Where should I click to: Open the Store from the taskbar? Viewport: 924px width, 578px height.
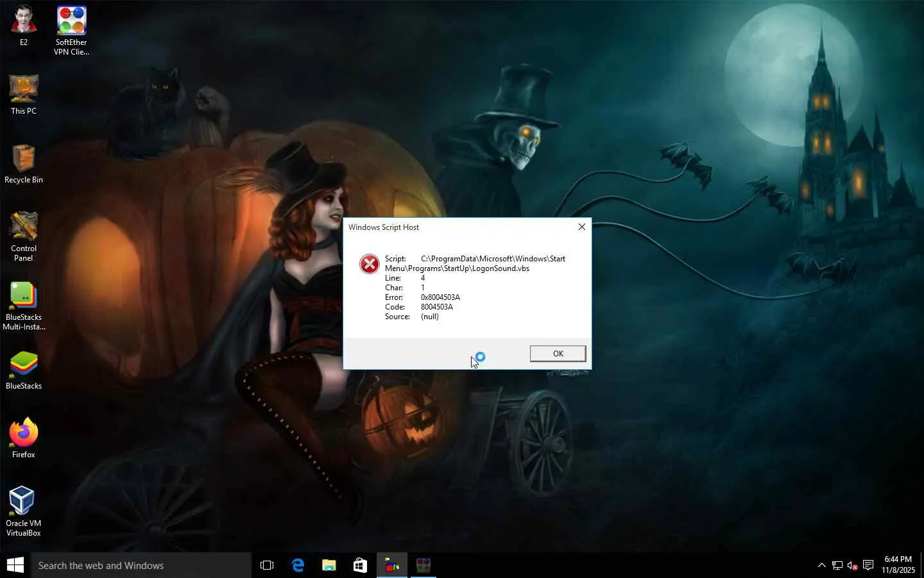pos(360,565)
